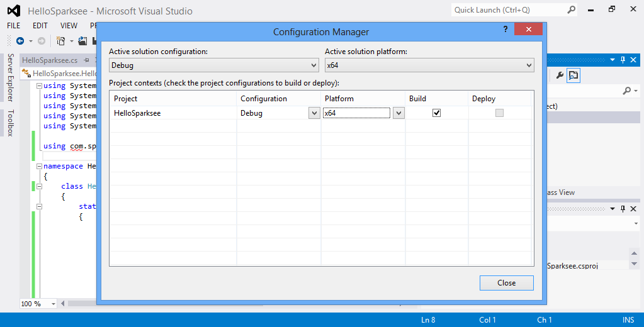Open the Navigate Backward history dropdown arrow
This screenshot has width=644, height=327.
[31, 41]
